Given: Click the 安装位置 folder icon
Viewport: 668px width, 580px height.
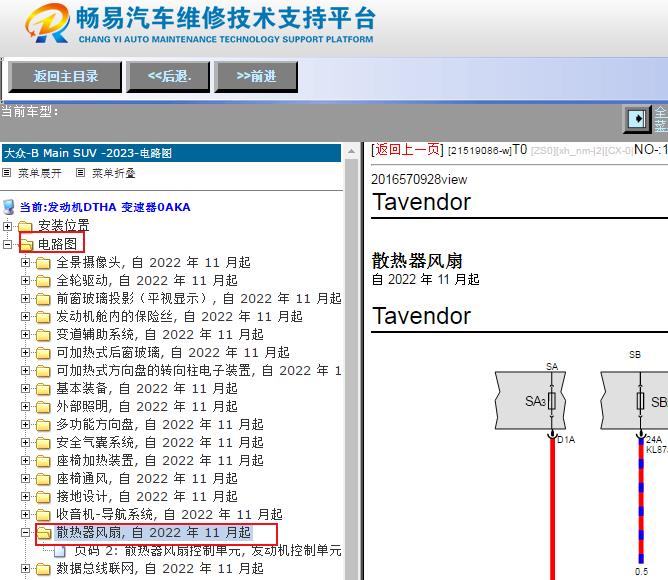Looking at the screenshot, I should [25, 226].
